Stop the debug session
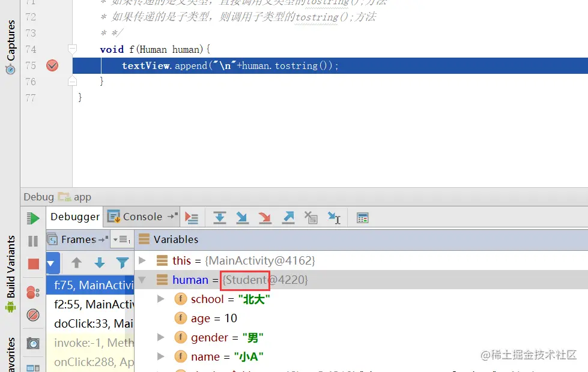The width and height of the screenshot is (588, 372). pos(34,264)
